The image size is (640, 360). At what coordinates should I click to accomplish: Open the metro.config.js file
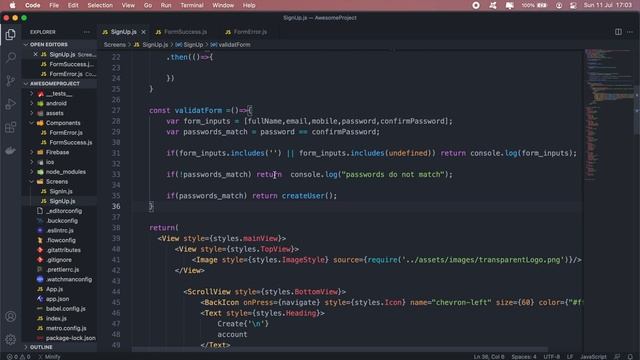click(x=66, y=328)
